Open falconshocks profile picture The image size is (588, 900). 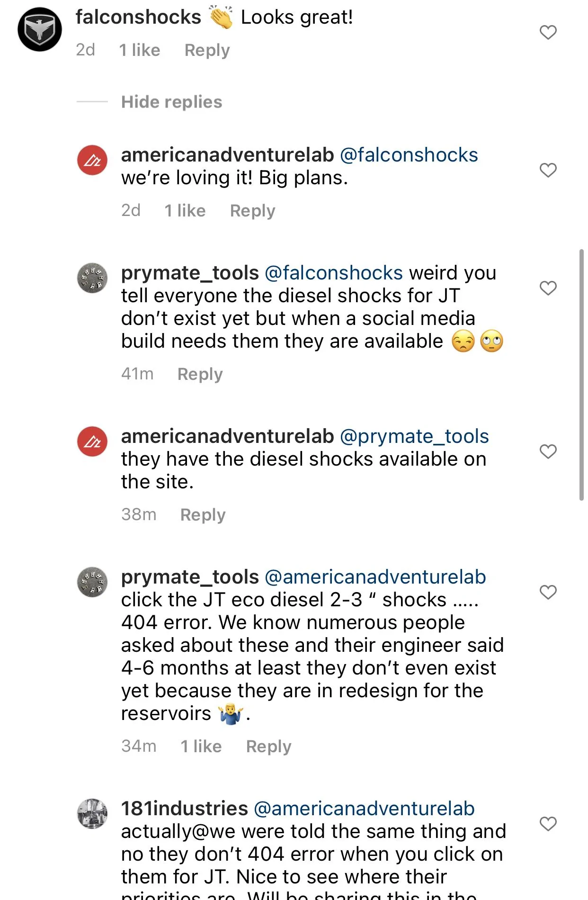tap(40, 29)
